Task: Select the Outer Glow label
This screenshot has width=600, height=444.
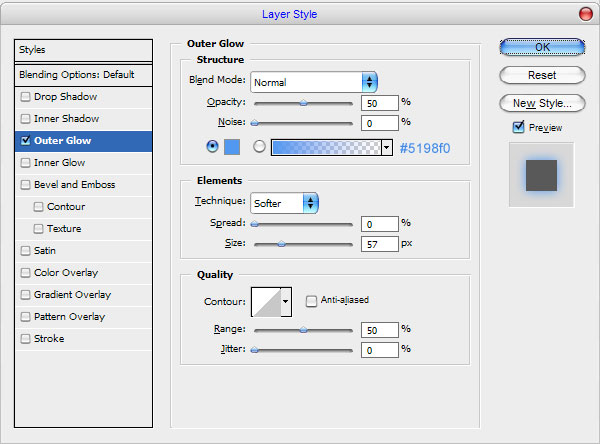Action: coord(62,140)
